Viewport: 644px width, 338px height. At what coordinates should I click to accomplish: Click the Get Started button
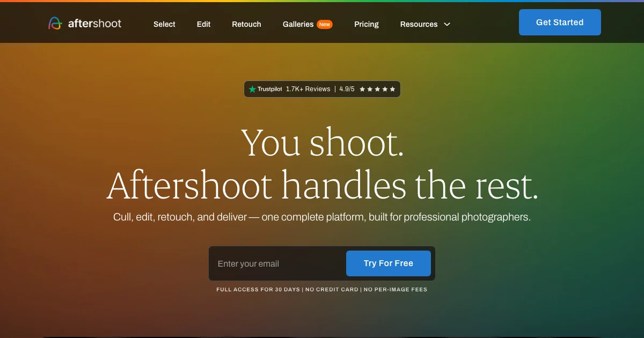tap(560, 22)
